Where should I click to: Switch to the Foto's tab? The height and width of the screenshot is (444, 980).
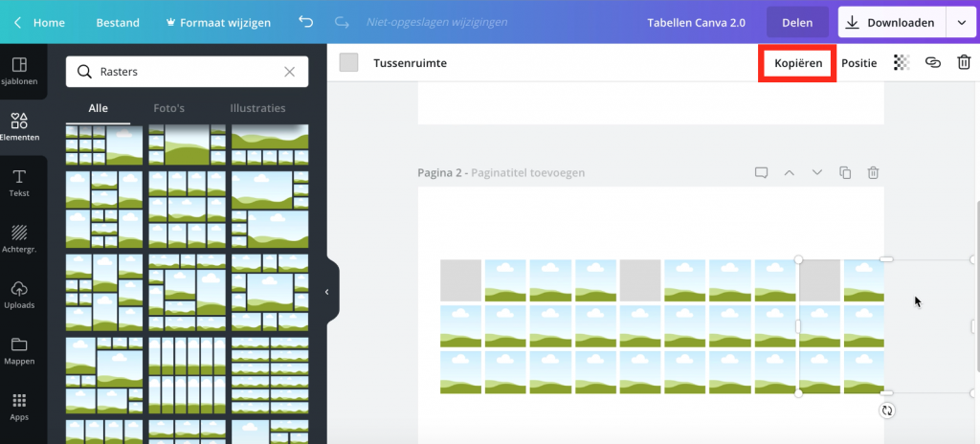pos(169,108)
